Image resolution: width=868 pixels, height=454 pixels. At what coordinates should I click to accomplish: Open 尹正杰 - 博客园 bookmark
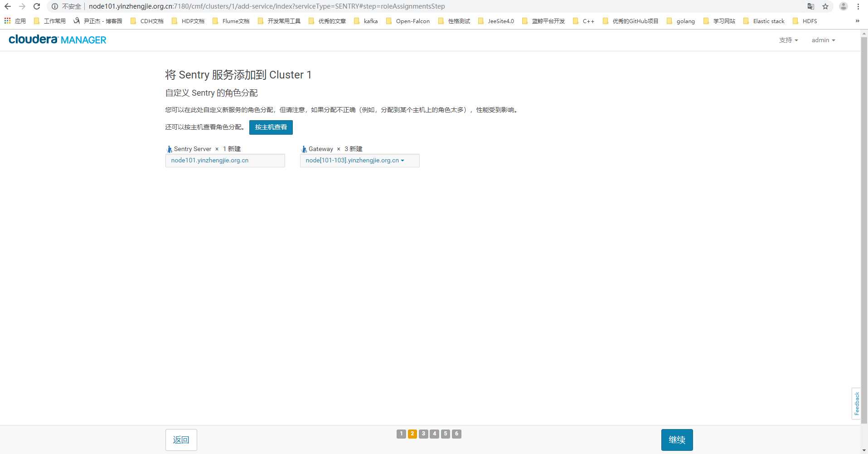click(98, 21)
